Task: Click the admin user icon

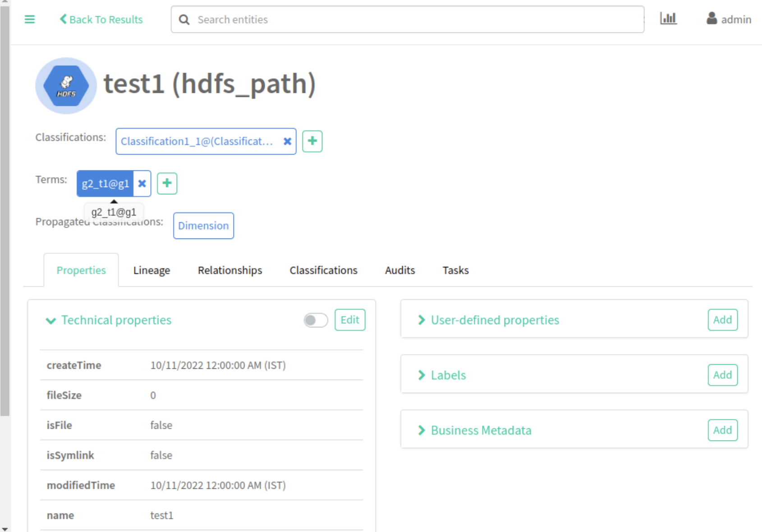Action: pos(712,18)
